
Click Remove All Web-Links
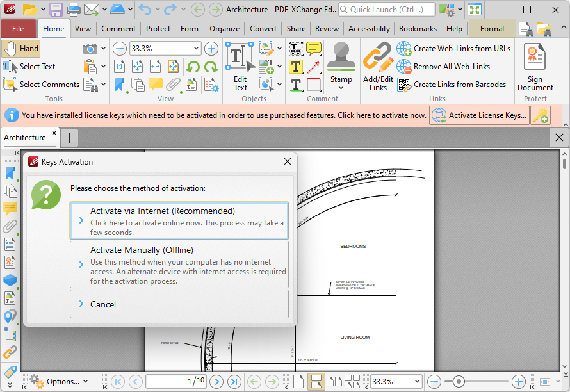(443, 67)
